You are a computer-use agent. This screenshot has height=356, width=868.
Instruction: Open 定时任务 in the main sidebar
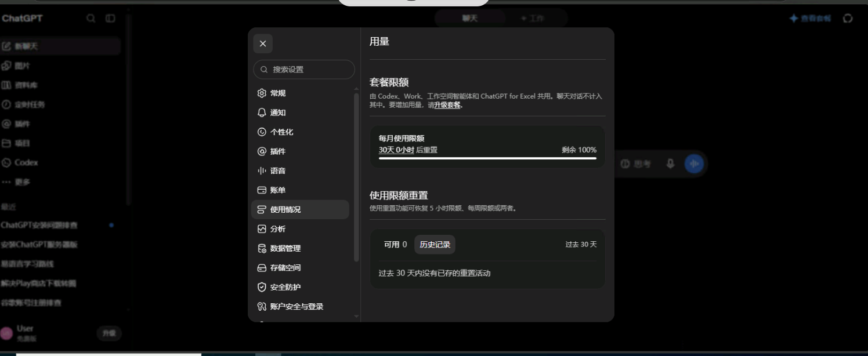pyautogui.click(x=60, y=105)
